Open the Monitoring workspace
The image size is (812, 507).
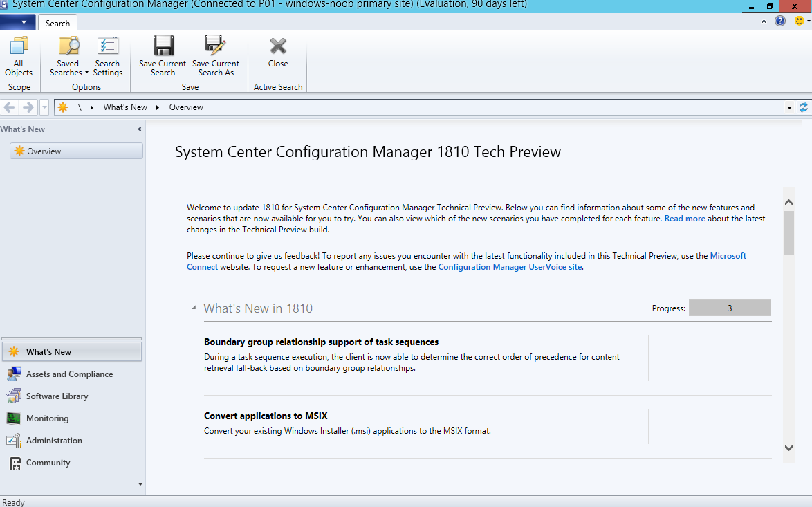tap(72, 418)
